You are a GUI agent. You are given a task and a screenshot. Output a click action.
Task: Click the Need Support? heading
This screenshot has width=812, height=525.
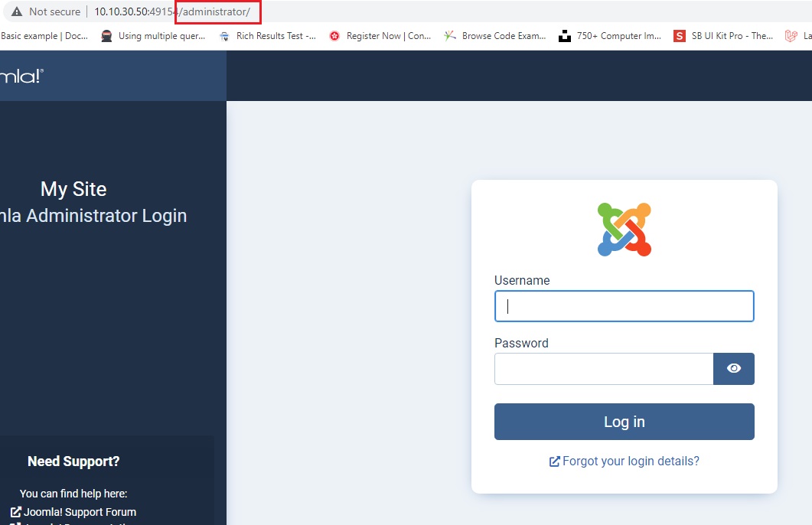tap(73, 461)
